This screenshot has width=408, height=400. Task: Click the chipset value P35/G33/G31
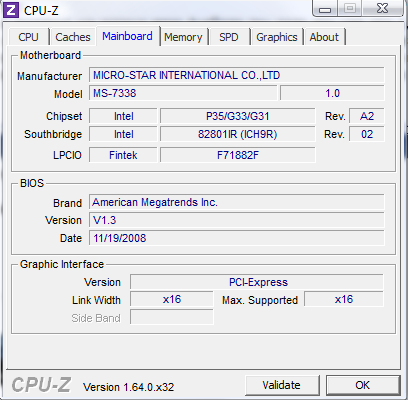pyautogui.click(x=238, y=116)
